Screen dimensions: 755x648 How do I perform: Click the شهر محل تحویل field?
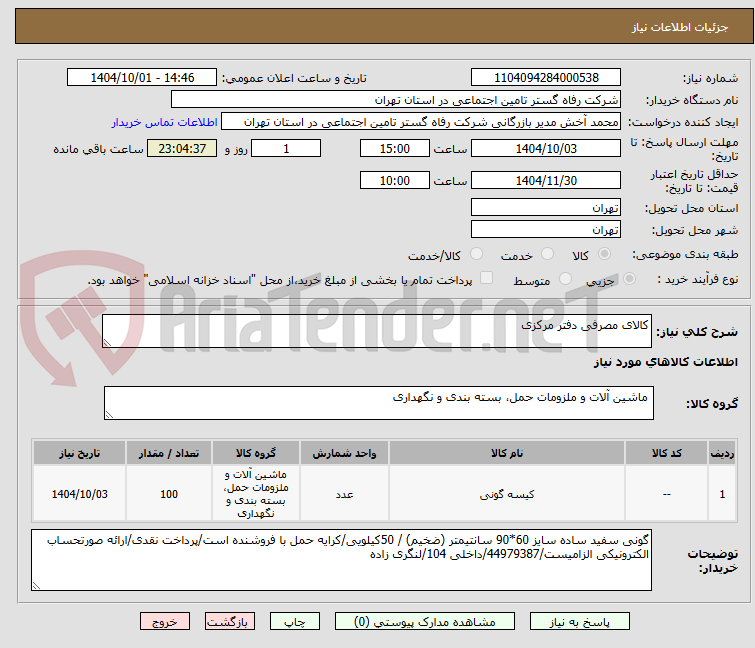[546, 230]
